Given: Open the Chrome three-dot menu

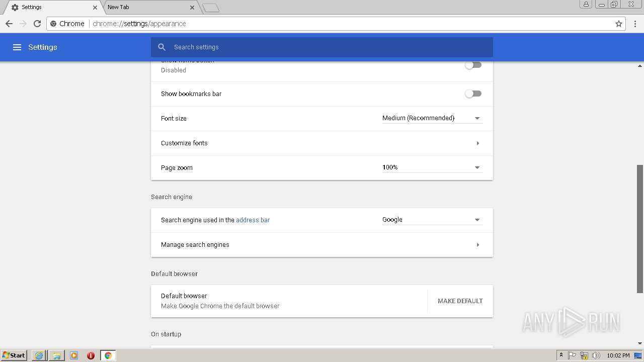Looking at the screenshot, I should point(635,24).
